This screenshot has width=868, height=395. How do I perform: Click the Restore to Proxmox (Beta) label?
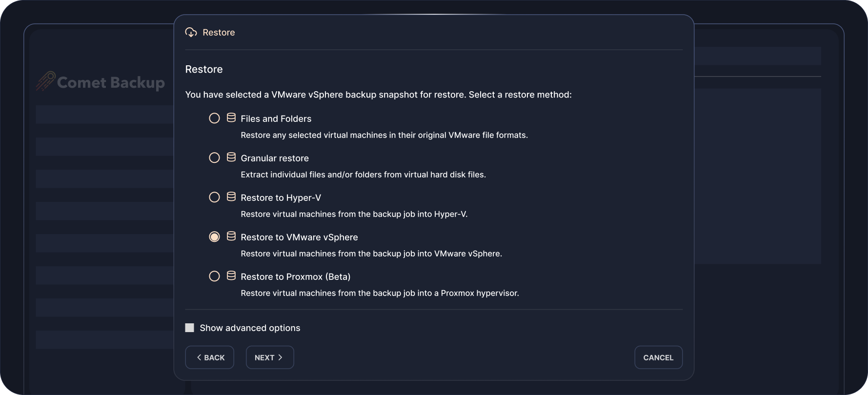(295, 276)
